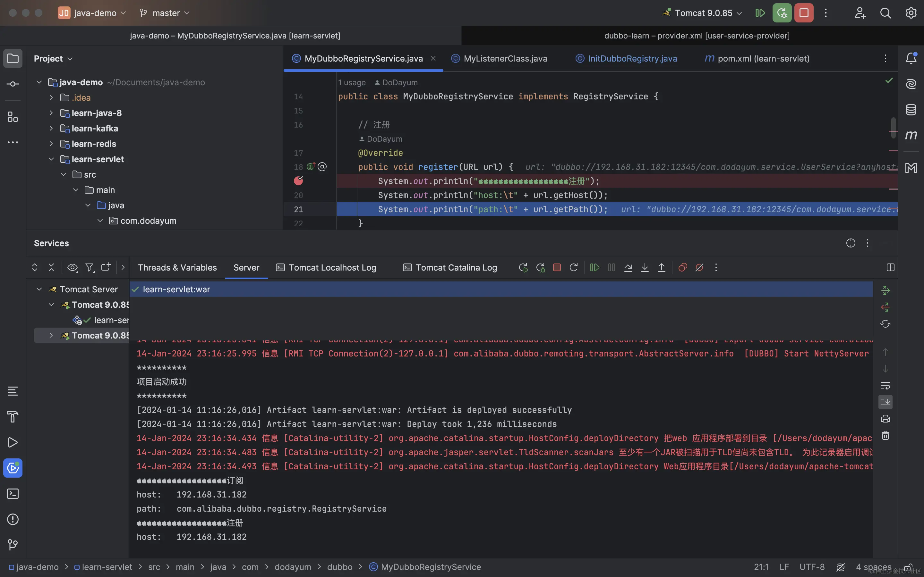Clear the console output with trash icon
This screenshot has height=577, width=924.
885,435
